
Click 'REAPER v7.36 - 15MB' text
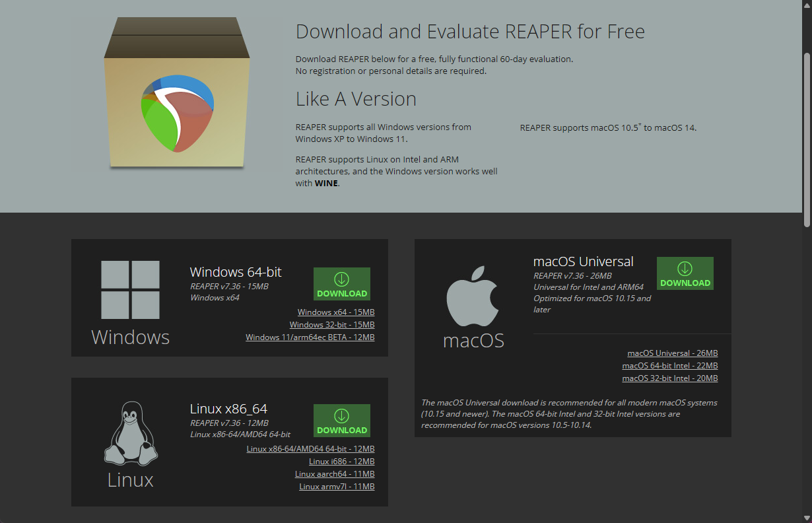tap(229, 287)
